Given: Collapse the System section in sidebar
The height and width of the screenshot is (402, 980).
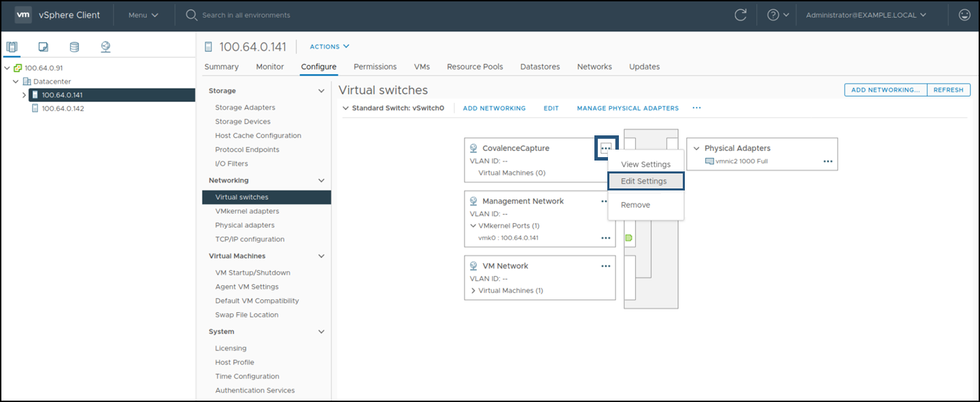Looking at the screenshot, I should [322, 332].
